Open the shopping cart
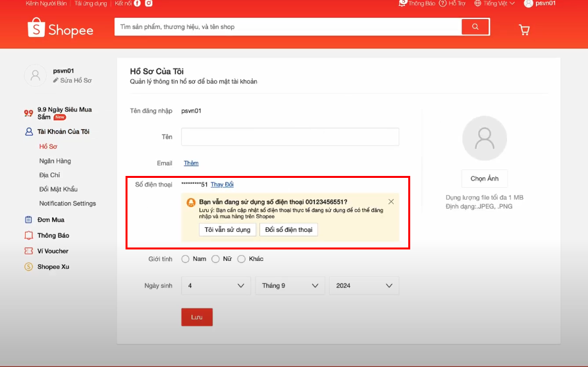This screenshot has width=588, height=367. click(x=524, y=30)
